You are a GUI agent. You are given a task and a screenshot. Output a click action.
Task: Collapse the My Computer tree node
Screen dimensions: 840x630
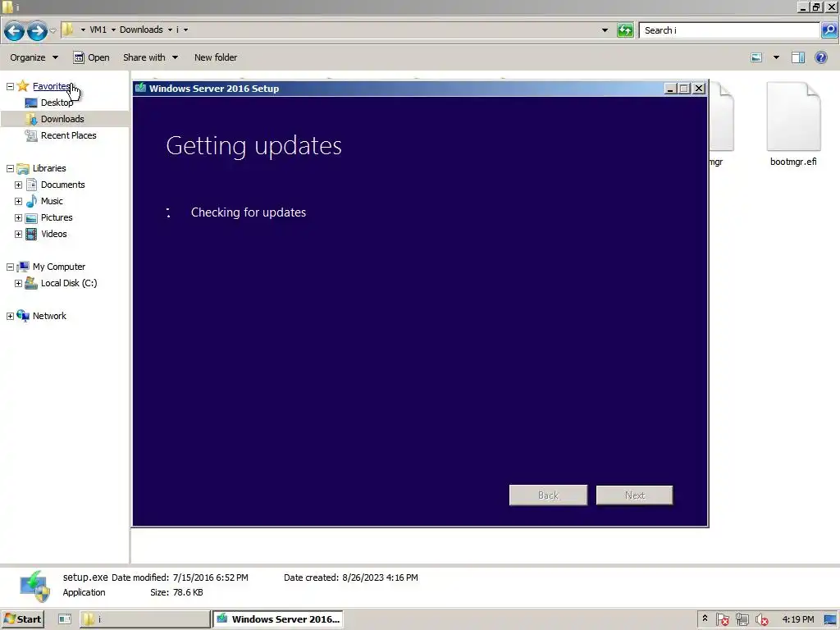[x=10, y=267]
